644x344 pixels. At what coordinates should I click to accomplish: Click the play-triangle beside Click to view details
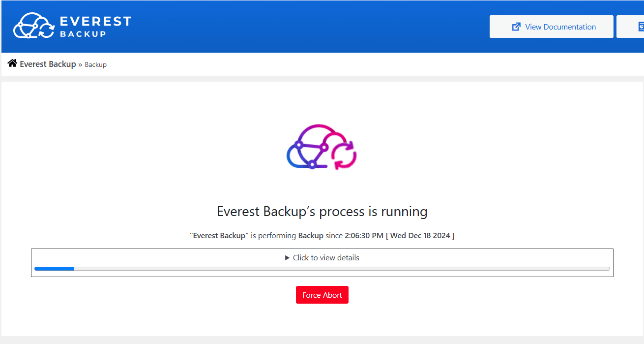(287, 257)
